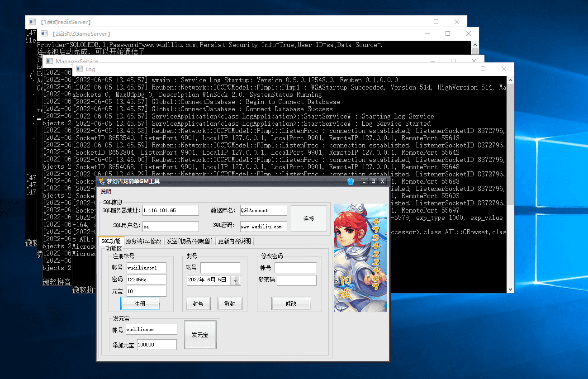
Task: Switch to the 服务端ini修改 tab
Action: 143,241
